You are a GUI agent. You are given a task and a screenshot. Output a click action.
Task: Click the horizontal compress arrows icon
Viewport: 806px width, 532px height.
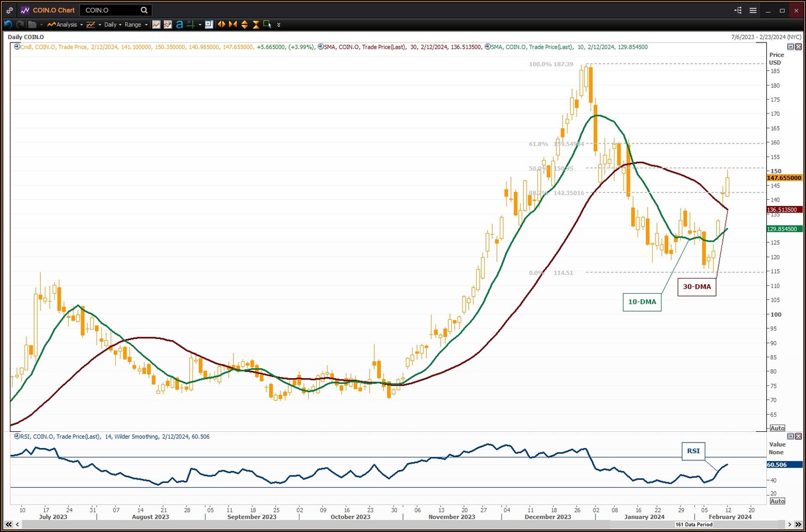point(233,25)
